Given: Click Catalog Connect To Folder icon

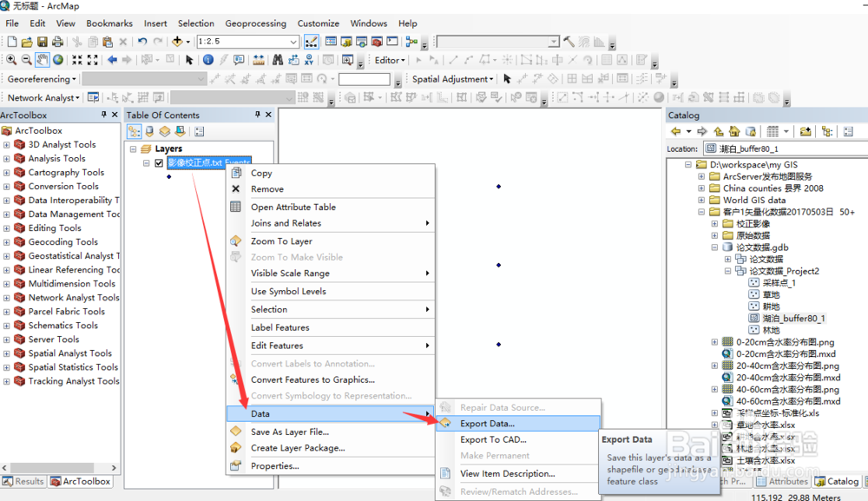Looking at the screenshot, I should [806, 131].
